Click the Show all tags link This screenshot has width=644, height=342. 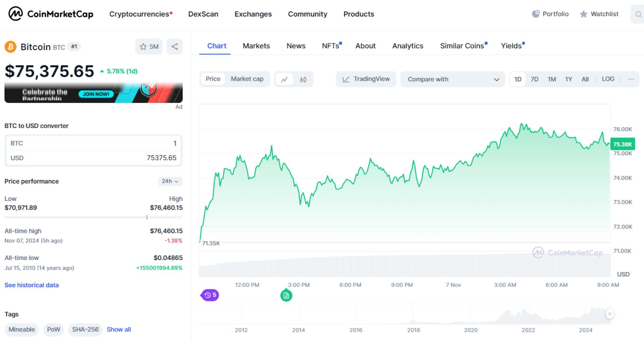pyautogui.click(x=118, y=329)
